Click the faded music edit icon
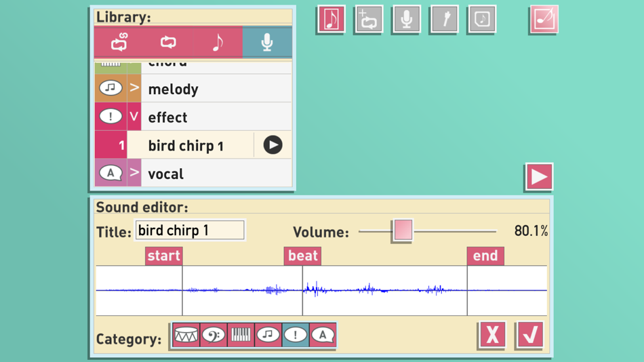 544,19
